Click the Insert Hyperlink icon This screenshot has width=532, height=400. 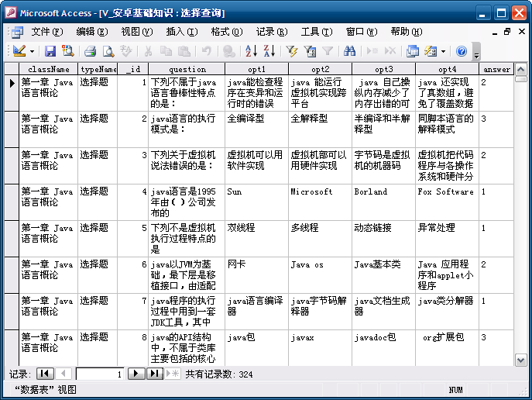tap(229, 51)
